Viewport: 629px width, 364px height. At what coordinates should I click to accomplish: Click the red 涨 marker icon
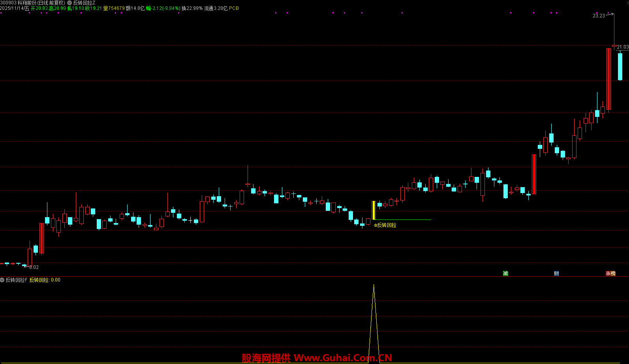coord(608,274)
